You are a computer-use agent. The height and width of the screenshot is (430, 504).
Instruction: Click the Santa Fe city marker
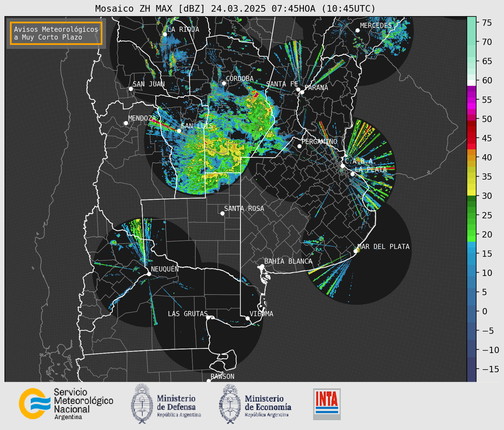298,89
